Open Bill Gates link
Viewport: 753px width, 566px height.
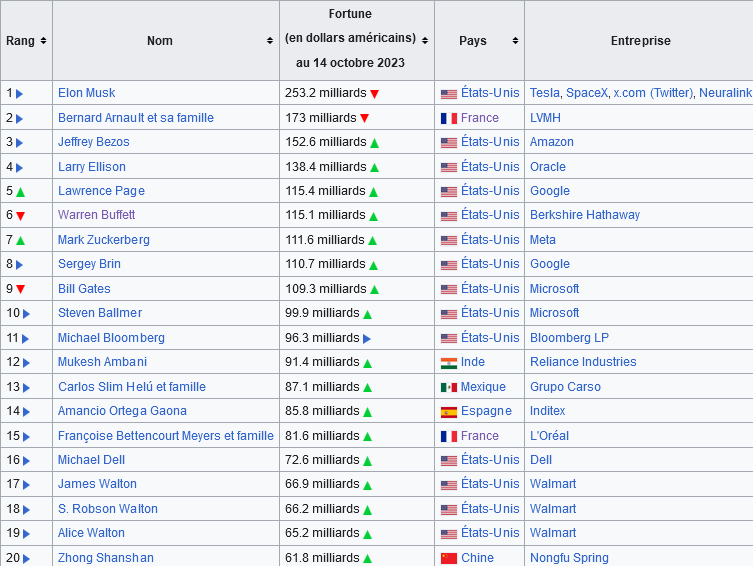point(84,289)
